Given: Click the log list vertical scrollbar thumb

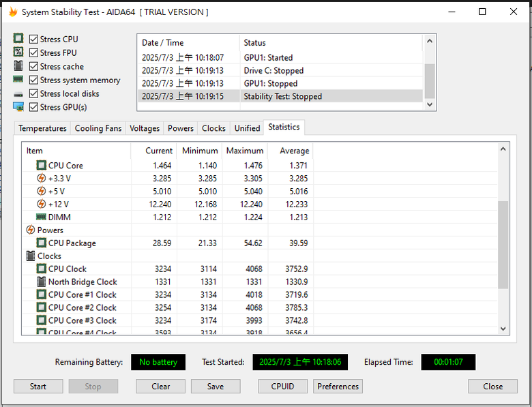Looking at the screenshot, I should [430, 81].
